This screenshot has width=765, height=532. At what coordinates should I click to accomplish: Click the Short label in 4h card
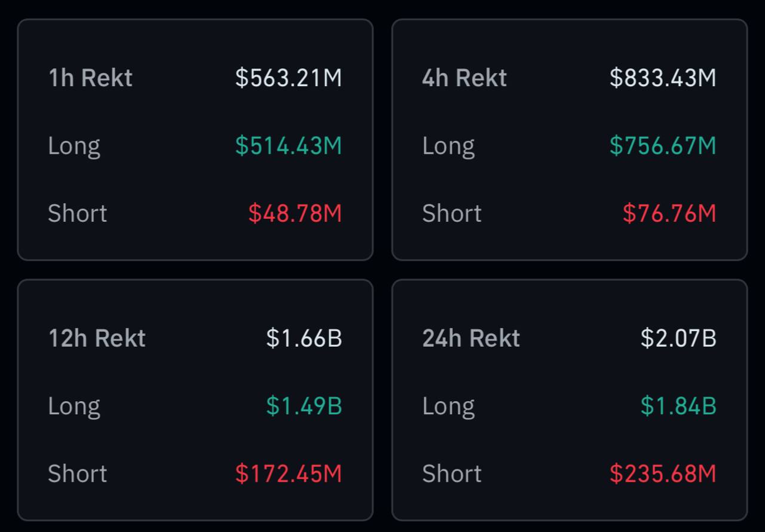[x=452, y=213]
